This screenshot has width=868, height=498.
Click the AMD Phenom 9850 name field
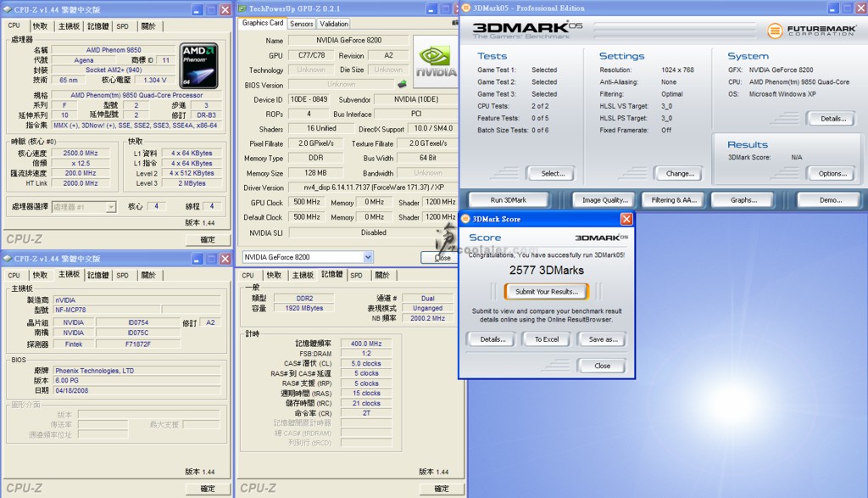(x=114, y=50)
